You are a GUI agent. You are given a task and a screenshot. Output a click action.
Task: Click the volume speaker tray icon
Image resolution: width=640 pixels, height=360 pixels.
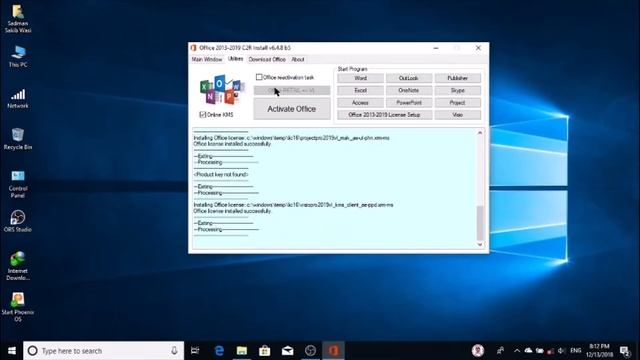(561, 351)
